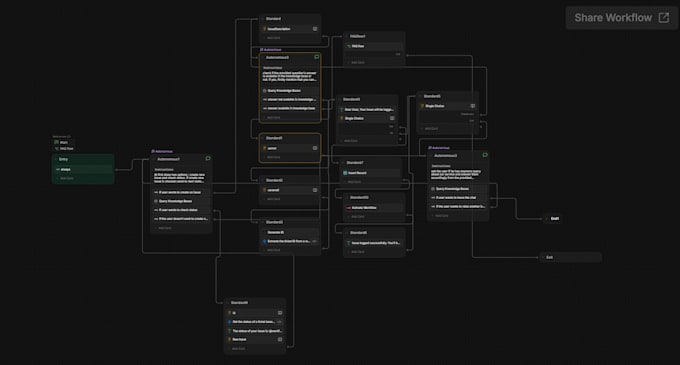Screen dimensions: 680x365
Task: Click Add Card in the FAQ flow node
Action: click(357, 62)
